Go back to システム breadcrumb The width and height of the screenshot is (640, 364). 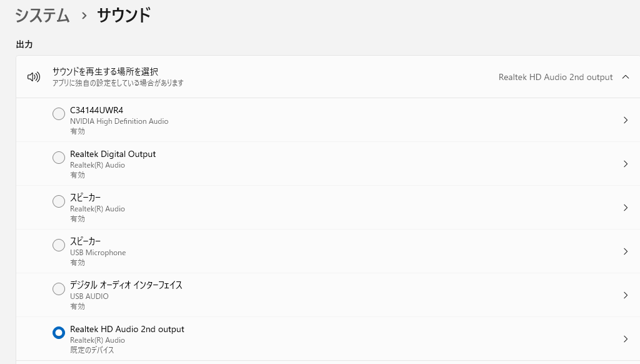click(x=43, y=15)
